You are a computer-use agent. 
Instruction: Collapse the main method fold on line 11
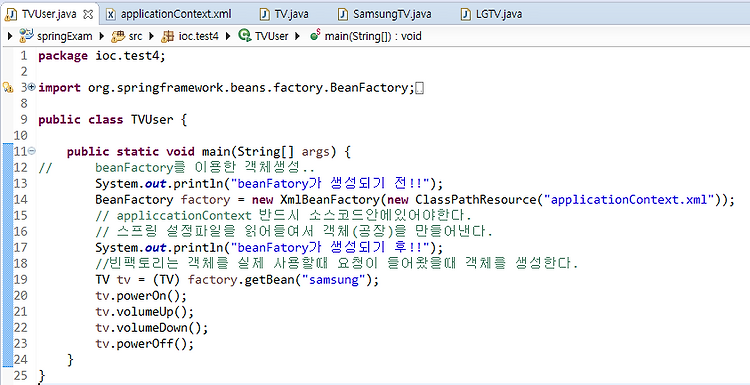pos(32,151)
